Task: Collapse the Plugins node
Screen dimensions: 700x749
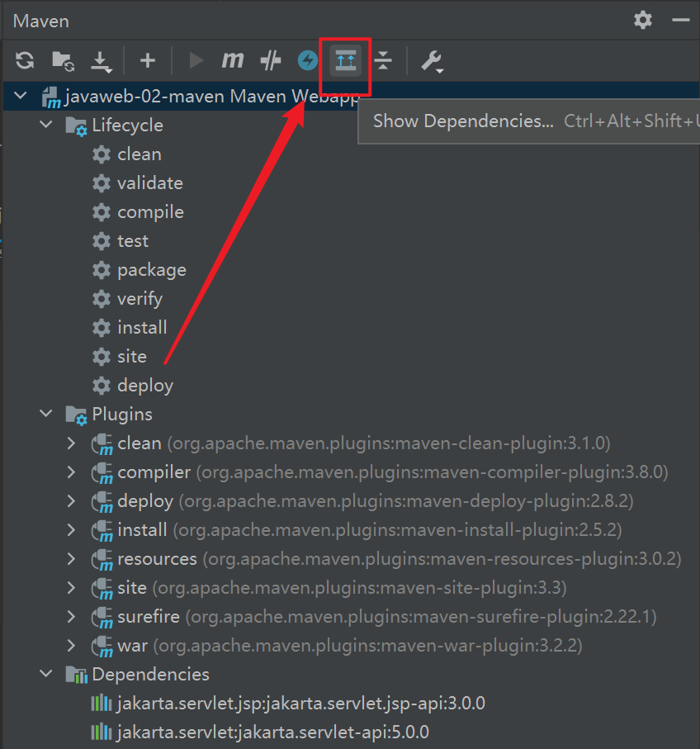Action: [46, 414]
